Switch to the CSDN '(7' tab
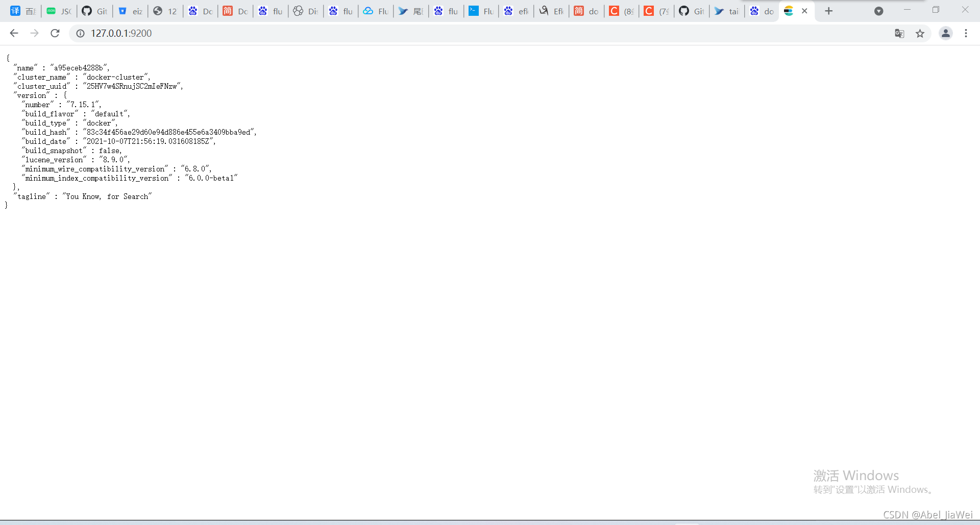 (x=656, y=11)
